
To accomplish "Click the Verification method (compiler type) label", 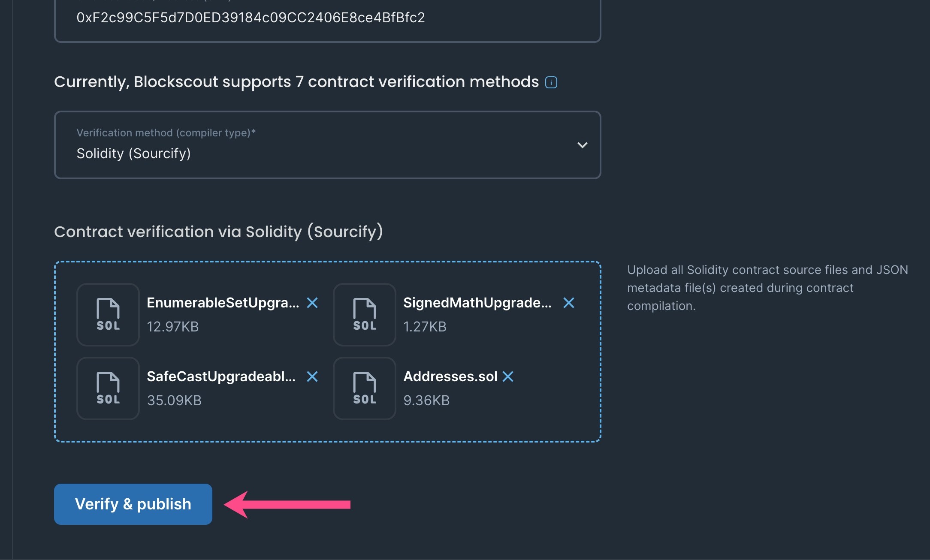I will tap(166, 133).
